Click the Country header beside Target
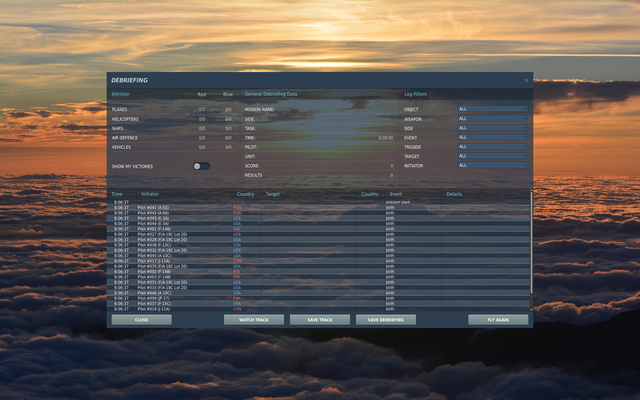 pos(370,194)
